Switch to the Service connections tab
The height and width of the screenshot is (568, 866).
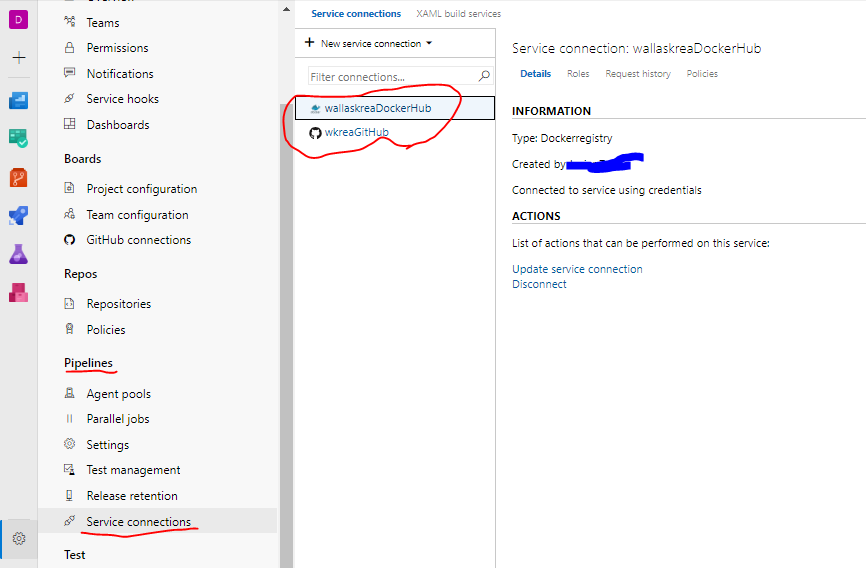pos(356,14)
